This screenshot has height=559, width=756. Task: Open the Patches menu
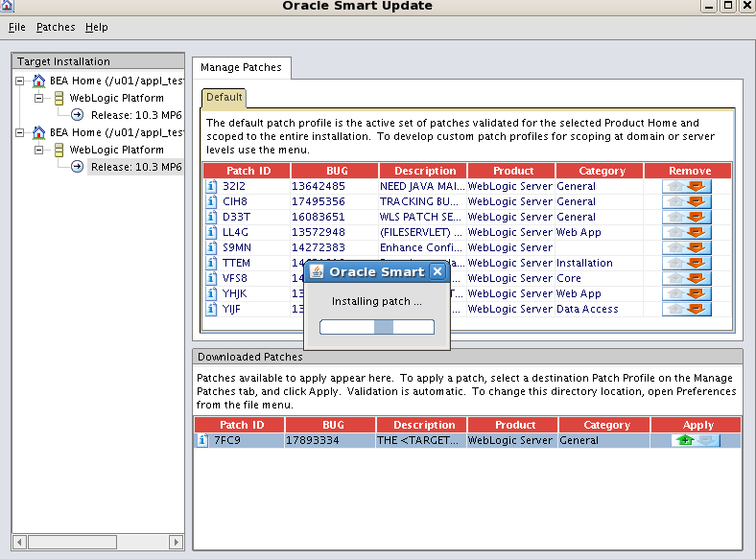pyautogui.click(x=56, y=28)
